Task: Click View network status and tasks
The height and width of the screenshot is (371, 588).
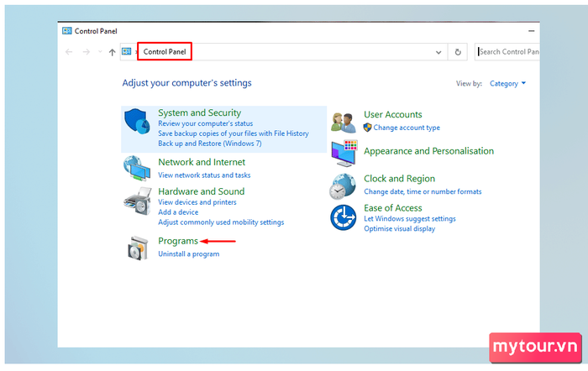Action: (204, 175)
